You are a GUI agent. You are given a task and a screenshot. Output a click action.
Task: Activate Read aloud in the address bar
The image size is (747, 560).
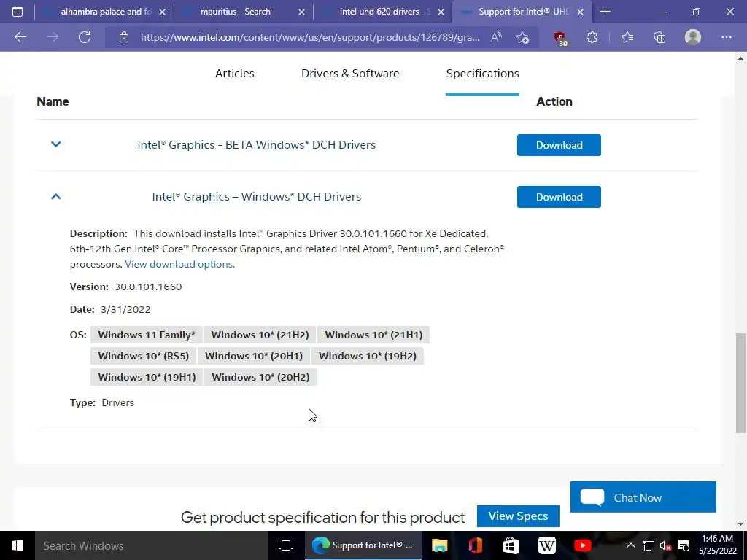click(496, 37)
